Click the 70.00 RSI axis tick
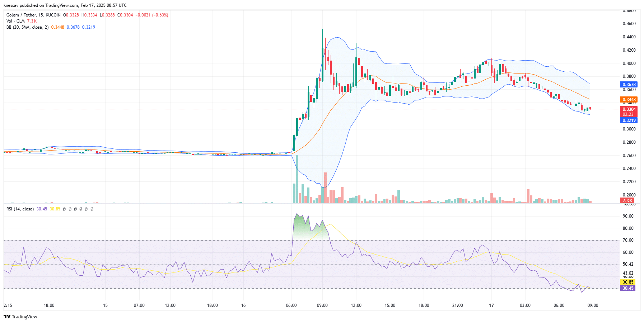This screenshot has height=323, width=644. 628,240
